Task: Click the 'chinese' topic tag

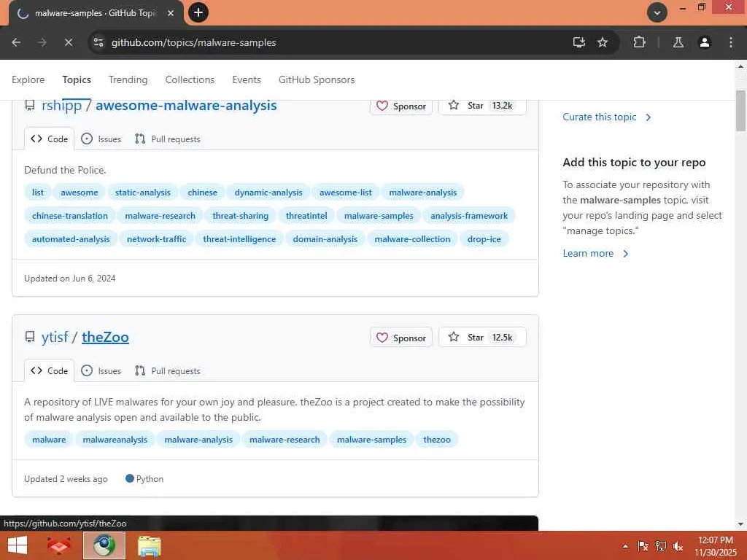Action: [203, 192]
